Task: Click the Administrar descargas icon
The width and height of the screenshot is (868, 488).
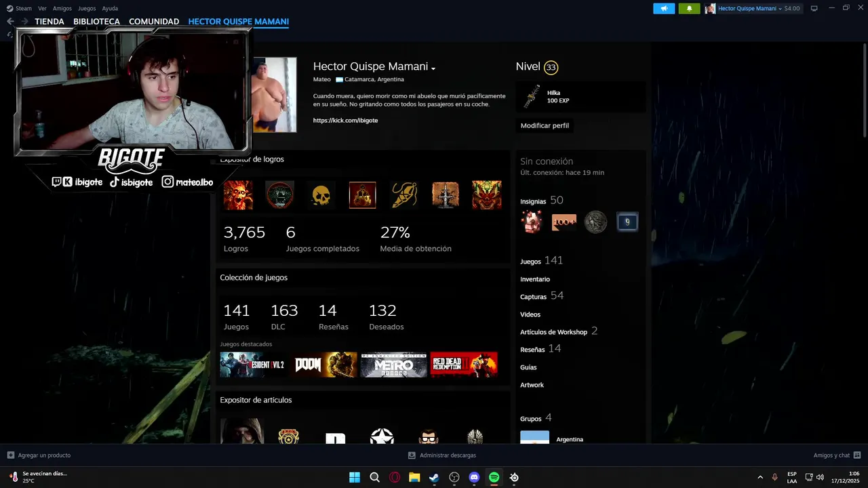Action: tap(412, 455)
